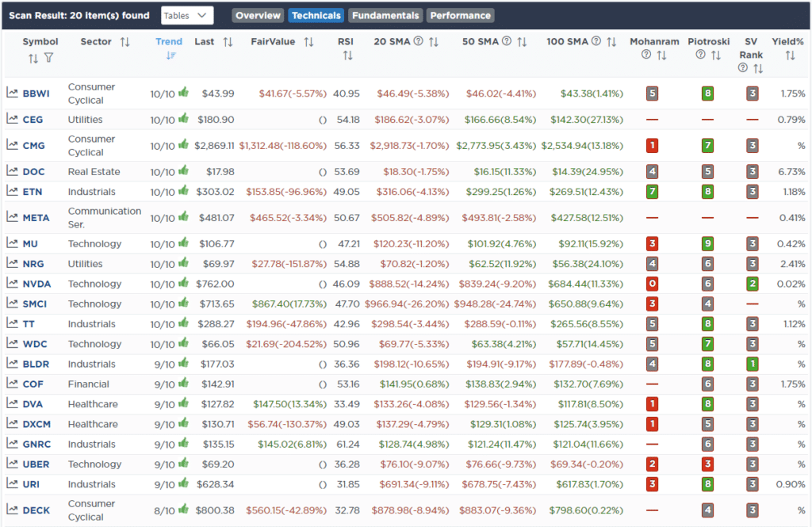Open the DECK row chart icon
This screenshot has width=812, height=527.
(12, 510)
